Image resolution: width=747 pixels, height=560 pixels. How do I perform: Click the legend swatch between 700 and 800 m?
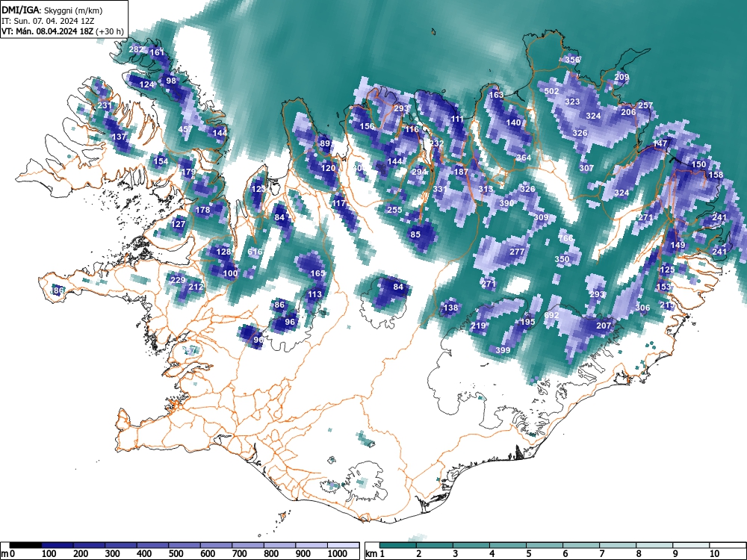(248, 545)
